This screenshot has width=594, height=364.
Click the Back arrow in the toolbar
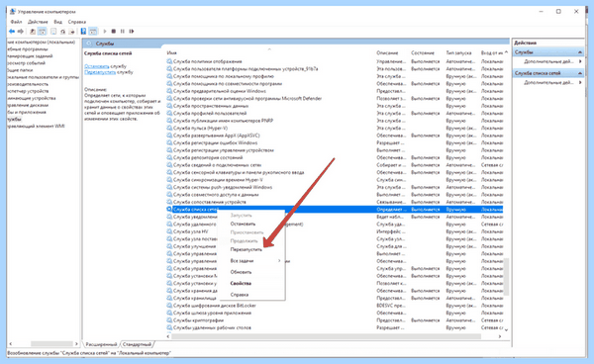point(12,32)
